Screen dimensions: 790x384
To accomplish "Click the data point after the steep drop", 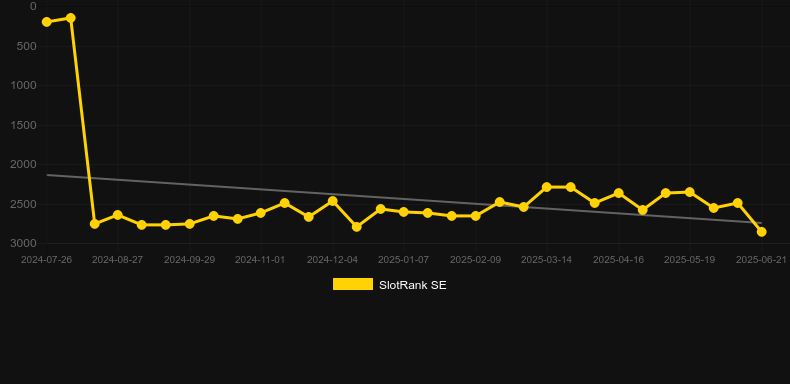I will tap(94, 224).
